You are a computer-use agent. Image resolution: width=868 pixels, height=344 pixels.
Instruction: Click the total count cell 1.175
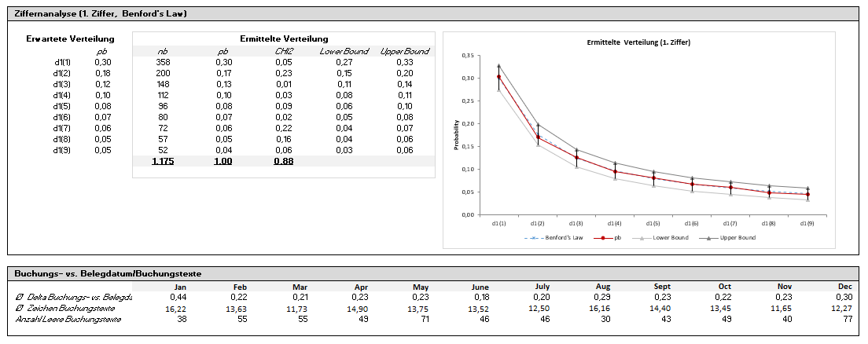[x=162, y=161]
